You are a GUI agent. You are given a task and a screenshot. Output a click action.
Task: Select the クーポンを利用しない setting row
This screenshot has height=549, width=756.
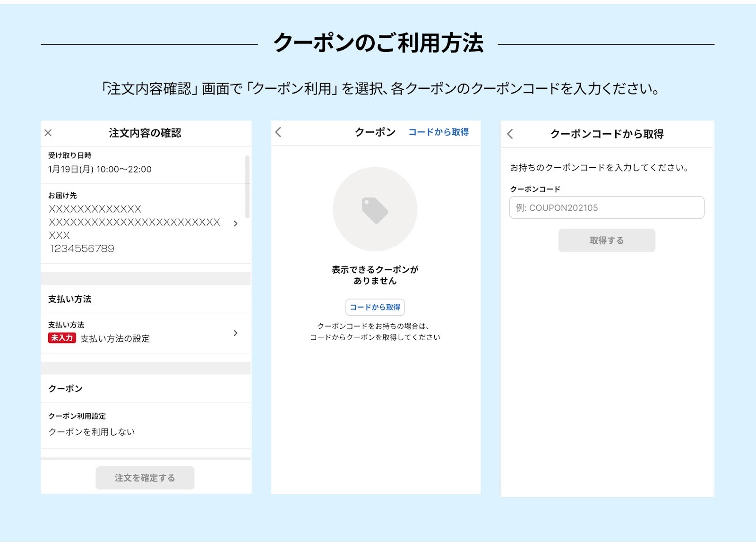click(x=92, y=432)
